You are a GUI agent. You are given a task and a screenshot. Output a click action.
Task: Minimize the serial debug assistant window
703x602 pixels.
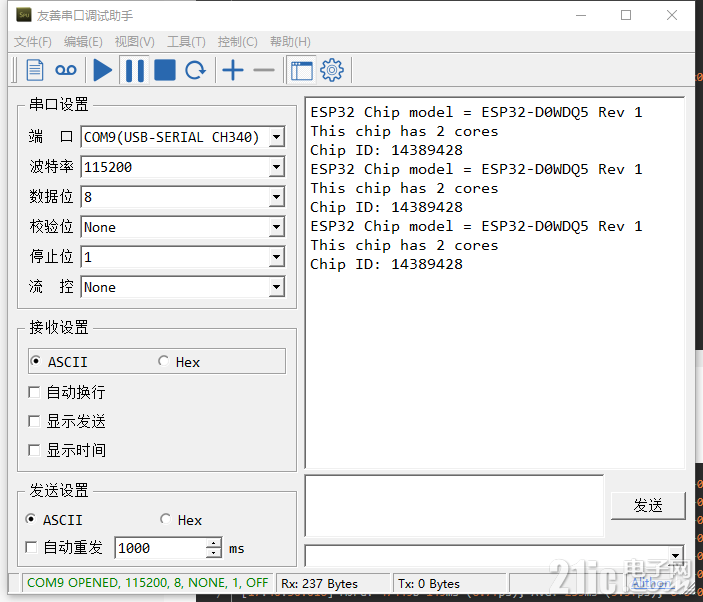point(581,15)
